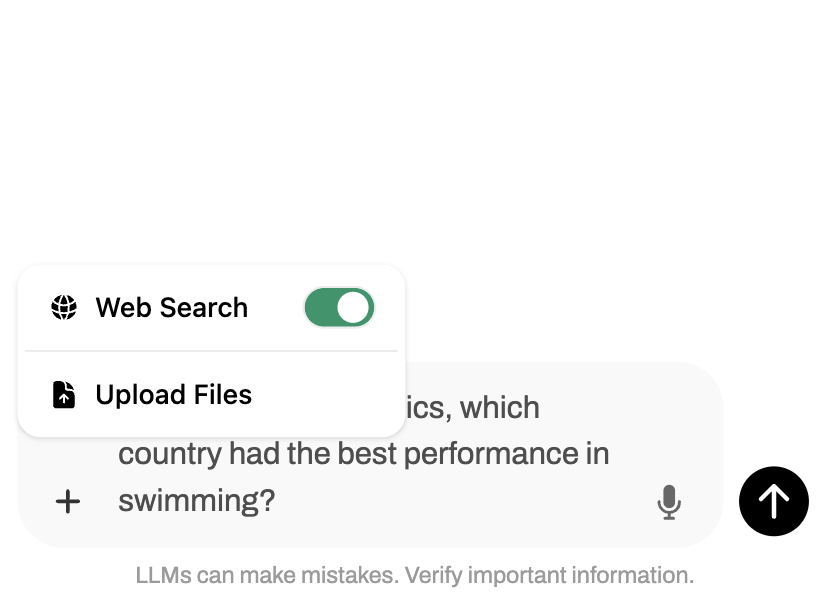Click the globe icon beside Web Search
The height and width of the screenshot is (606, 826).
(x=64, y=308)
